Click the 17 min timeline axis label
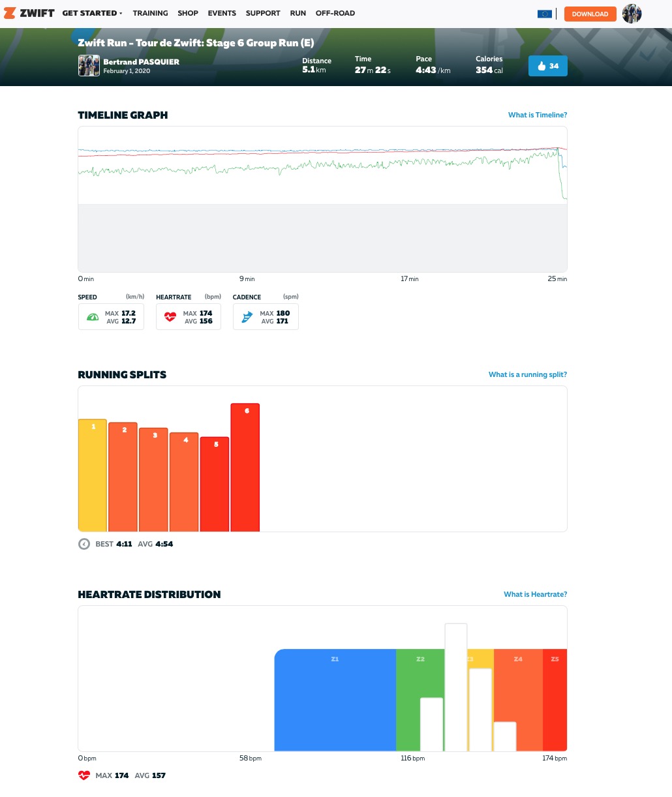Viewport: 672px width, 797px height. click(x=410, y=279)
